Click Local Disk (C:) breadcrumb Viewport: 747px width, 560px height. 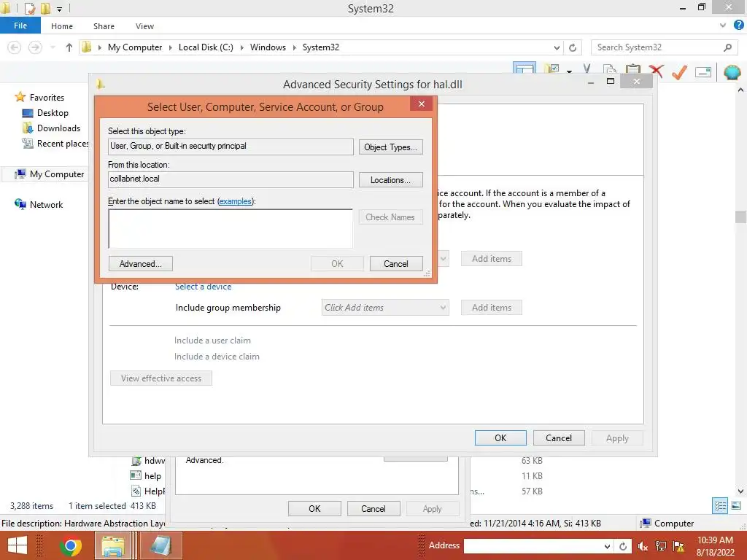(206, 47)
